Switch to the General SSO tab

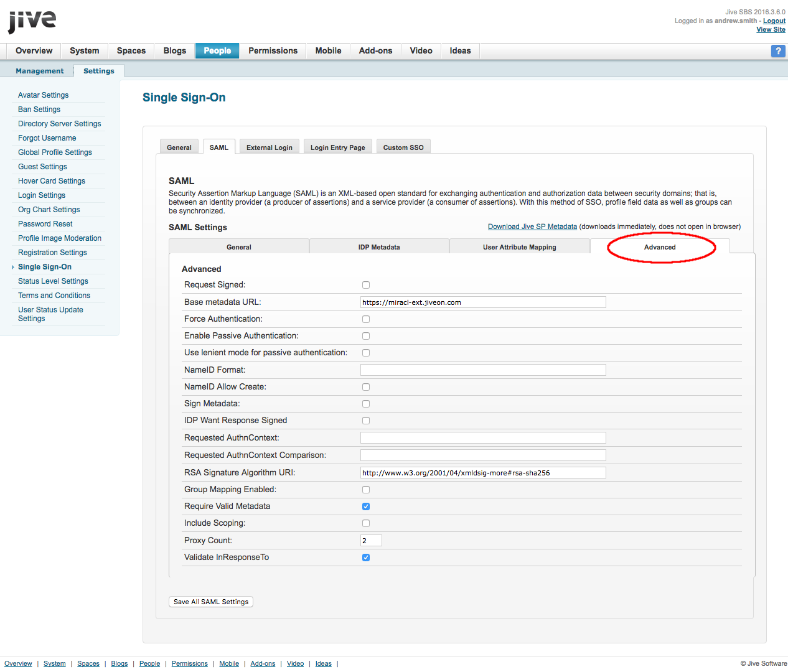(x=179, y=147)
